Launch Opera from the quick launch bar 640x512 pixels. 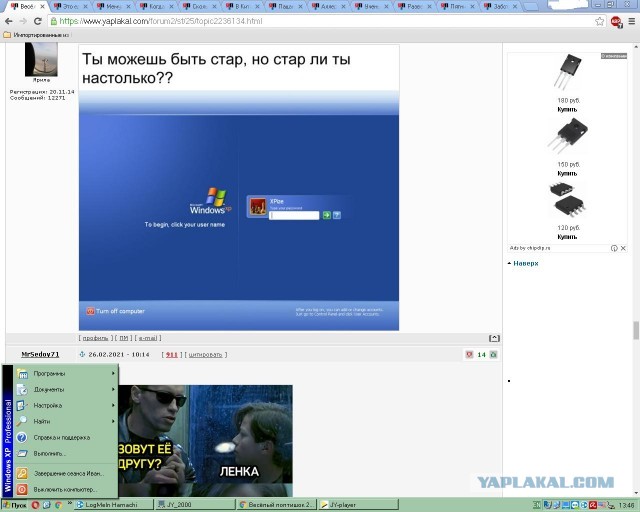(x=36, y=505)
